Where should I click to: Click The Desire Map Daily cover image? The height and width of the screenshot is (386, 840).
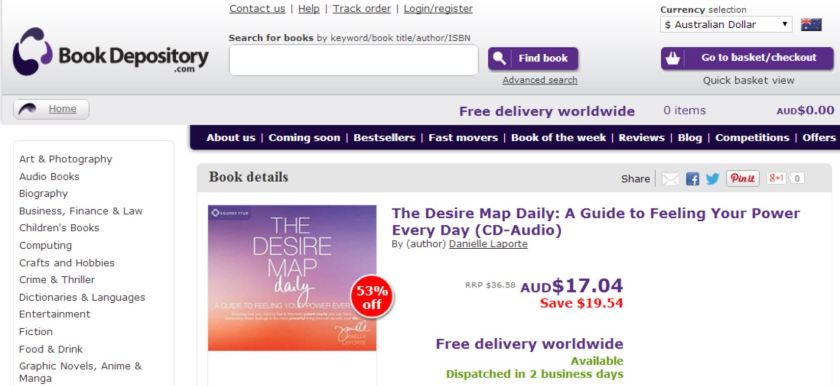(292, 278)
